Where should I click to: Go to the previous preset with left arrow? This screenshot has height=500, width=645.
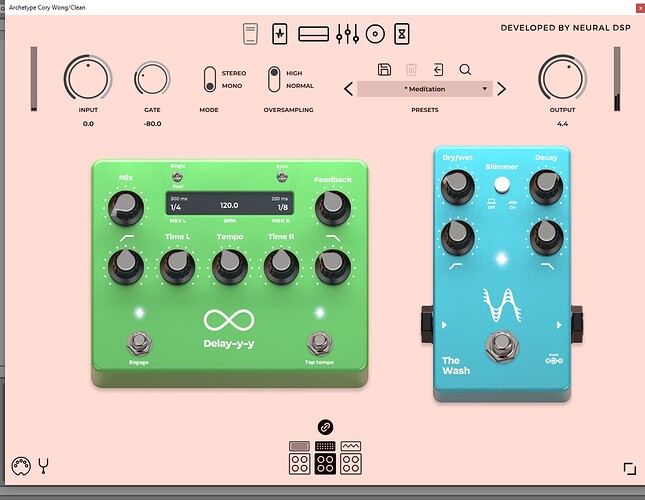tap(348, 89)
